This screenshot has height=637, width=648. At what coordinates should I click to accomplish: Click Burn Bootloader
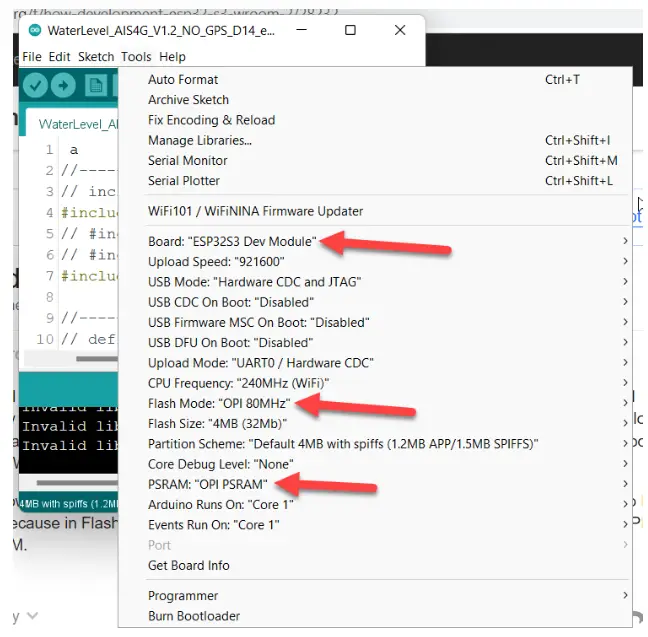(x=375, y=616)
